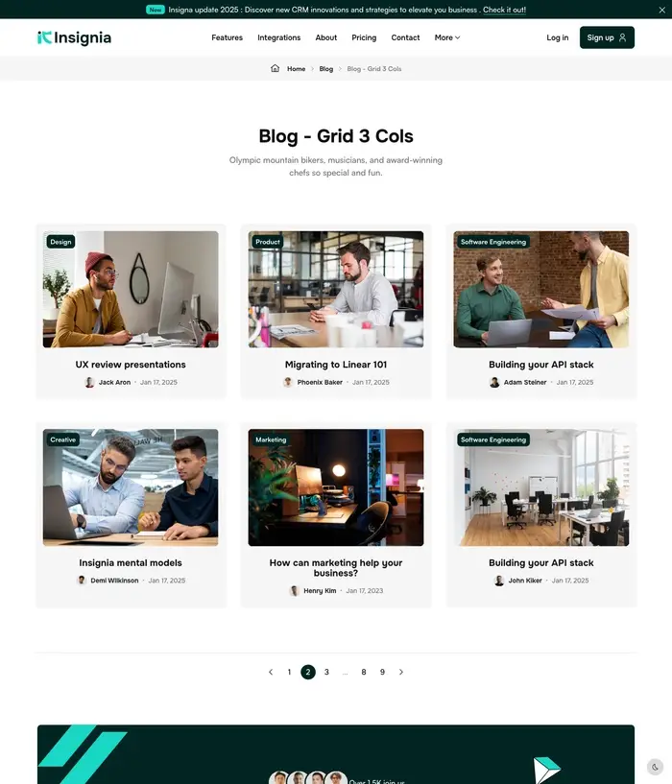Click the Log in link
The height and width of the screenshot is (784, 672).
558,37
